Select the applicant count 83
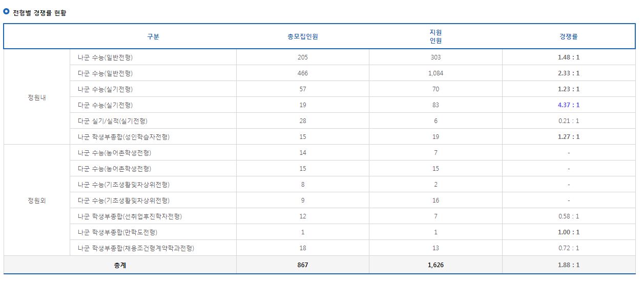The width and height of the screenshot is (644, 281). (435, 105)
